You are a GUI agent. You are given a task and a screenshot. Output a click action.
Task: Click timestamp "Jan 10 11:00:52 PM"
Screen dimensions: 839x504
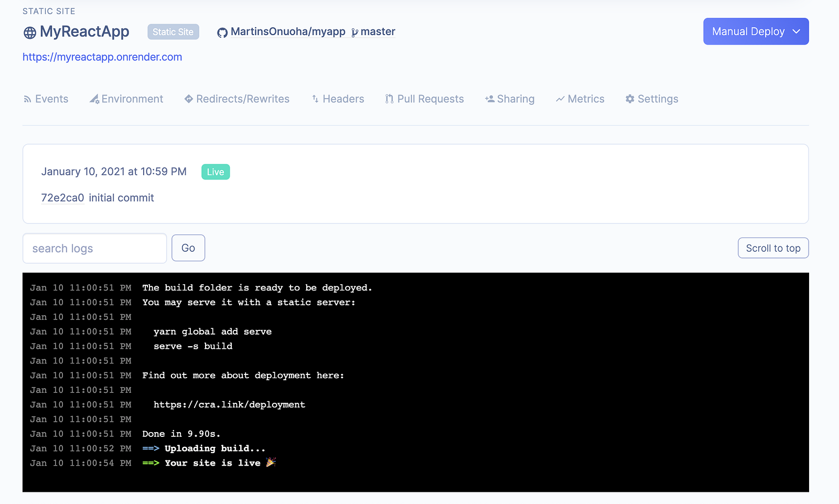(81, 449)
